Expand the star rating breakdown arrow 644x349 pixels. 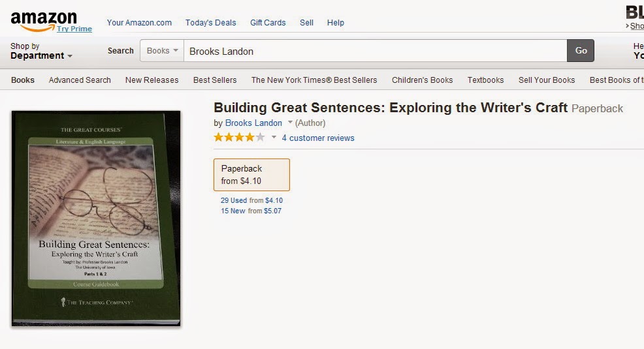coord(274,138)
